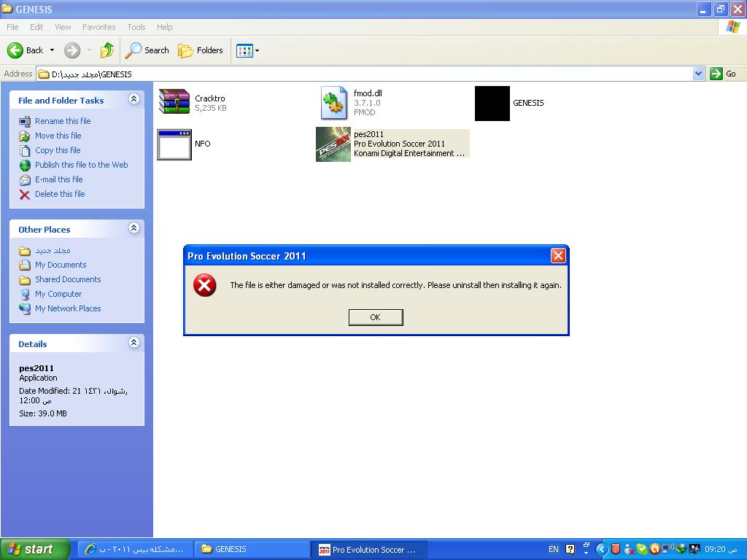Go up one folder level
Image resolution: width=747 pixels, height=560 pixels.
[107, 50]
